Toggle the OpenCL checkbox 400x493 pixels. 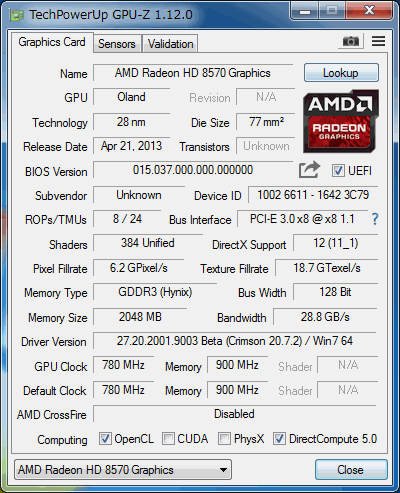(105, 439)
